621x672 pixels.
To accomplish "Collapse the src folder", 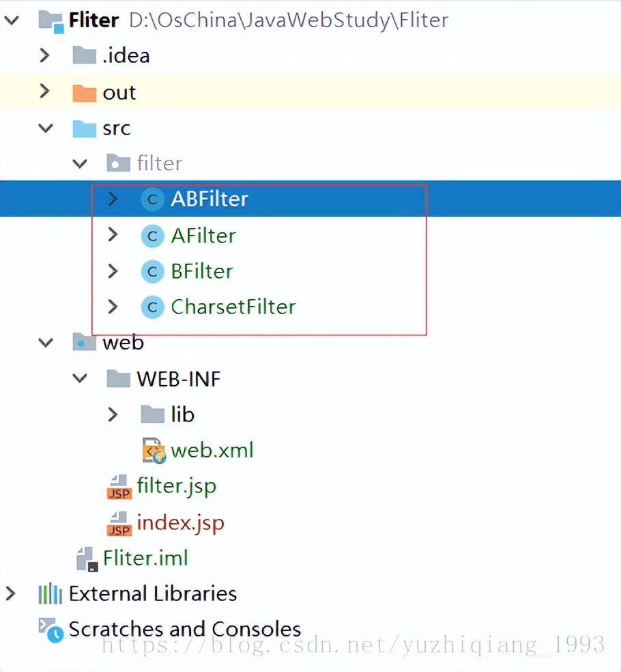I will tap(46, 128).
